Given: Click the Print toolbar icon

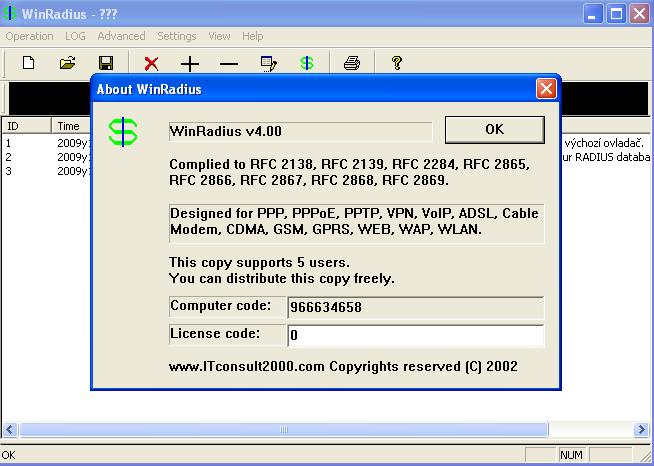Looking at the screenshot, I should [352, 63].
